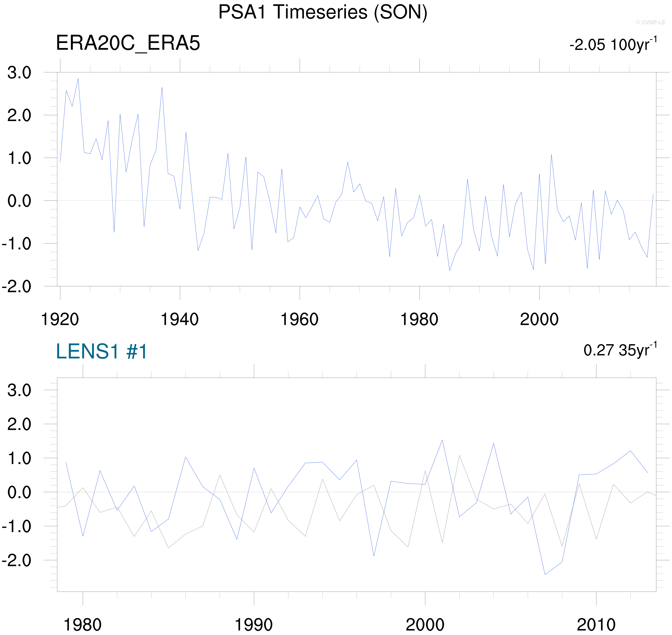Click the CVDP-LE copyright watermark
Image resolution: width=672 pixels, height=635 pixels.
coord(650,23)
